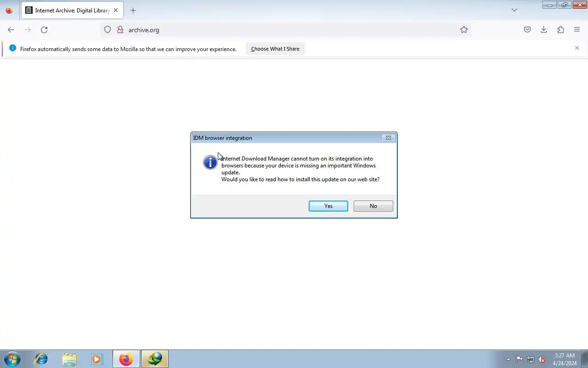
Task: Click the network tray icon
Action: tap(531, 359)
